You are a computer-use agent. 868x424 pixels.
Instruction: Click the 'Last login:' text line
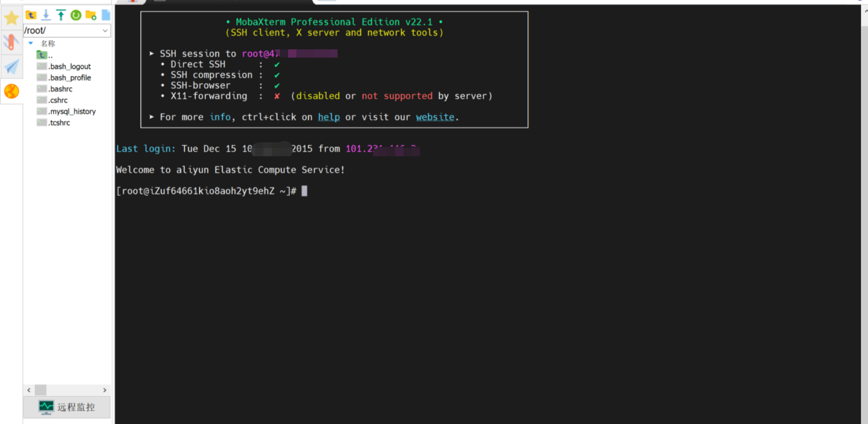tap(268, 149)
